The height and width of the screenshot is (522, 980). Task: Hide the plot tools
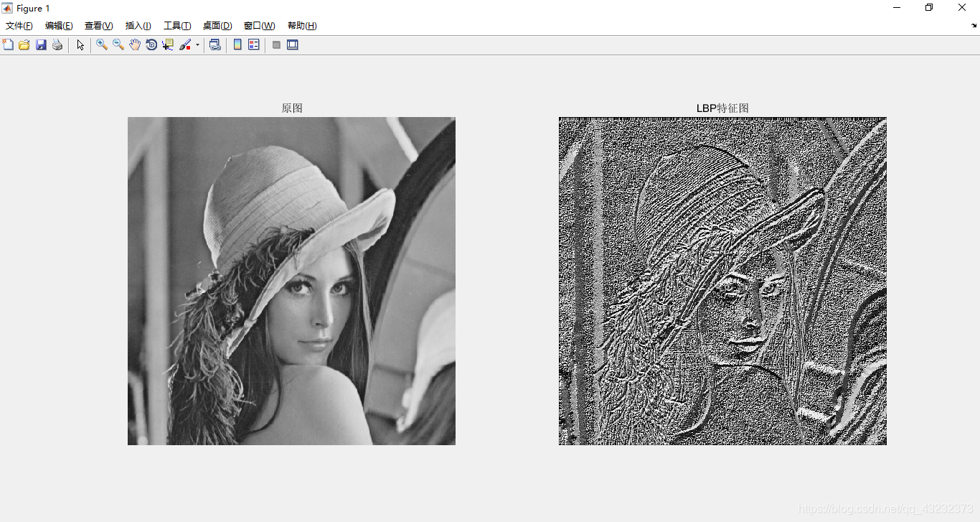point(276,45)
